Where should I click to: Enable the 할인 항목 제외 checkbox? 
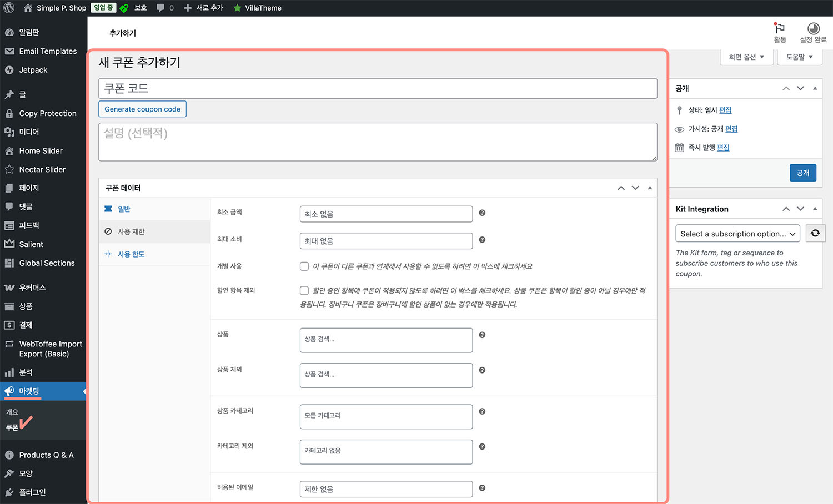point(304,290)
